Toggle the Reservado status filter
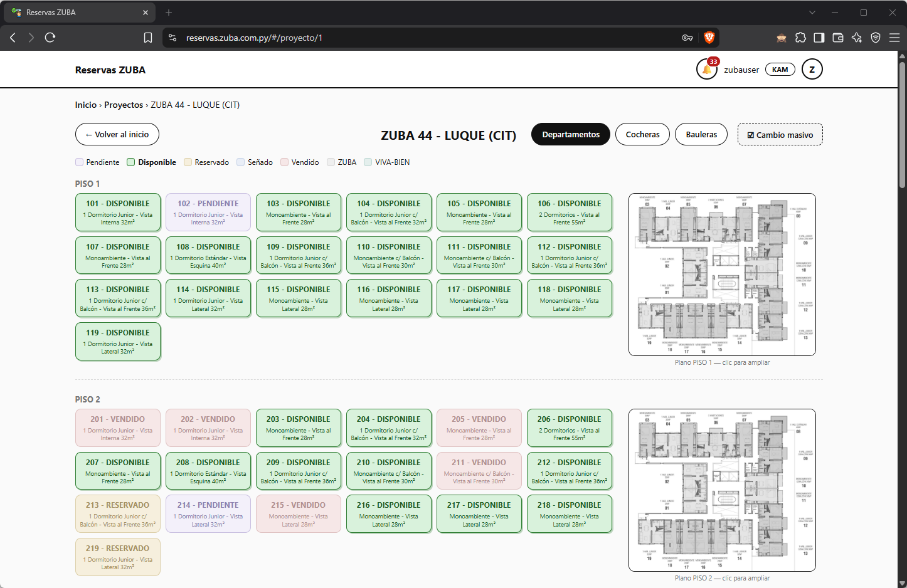907x588 pixels. 206,162
